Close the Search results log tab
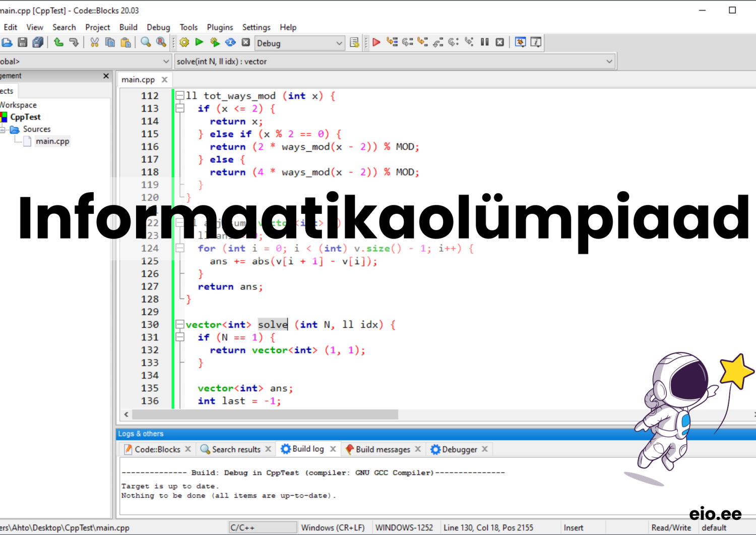The width and height of the screenshot is (756, 535). [268, 449]
